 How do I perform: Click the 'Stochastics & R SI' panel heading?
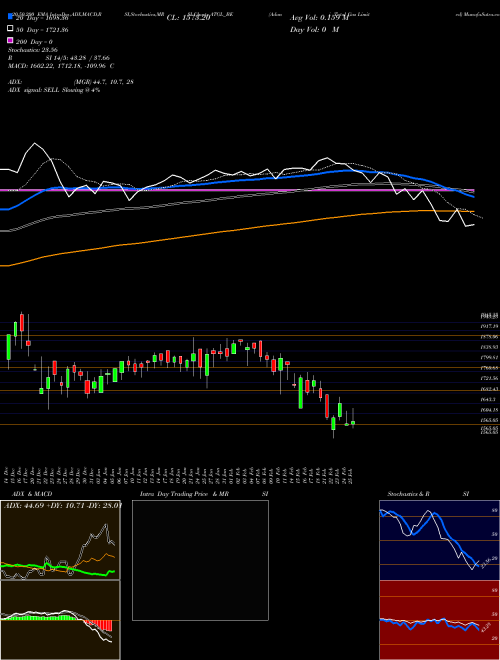click(x=428, y=494)
